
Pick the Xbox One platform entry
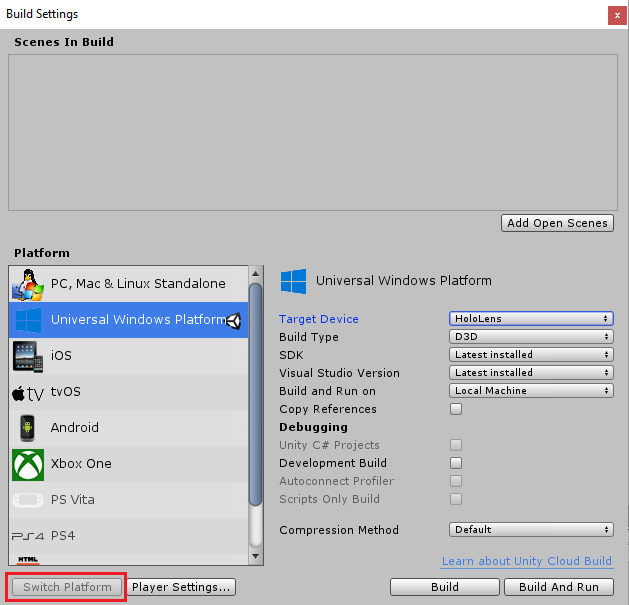click(x=128, y=464)
